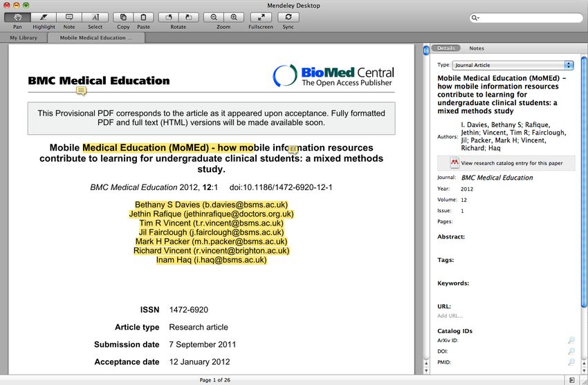Screen dimensions: 588x385
Task: Open sticky note on the article title
Action: (x=293, y=150)
